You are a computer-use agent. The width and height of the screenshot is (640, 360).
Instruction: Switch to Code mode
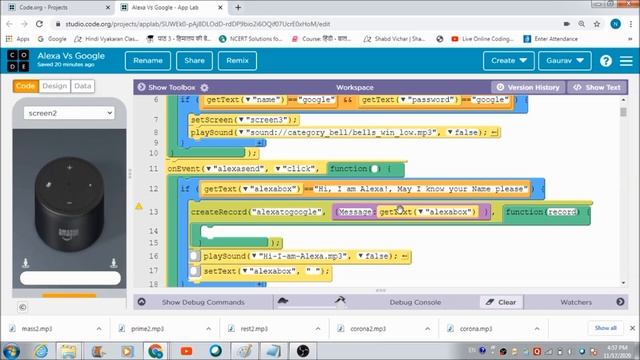click(26, 86)
